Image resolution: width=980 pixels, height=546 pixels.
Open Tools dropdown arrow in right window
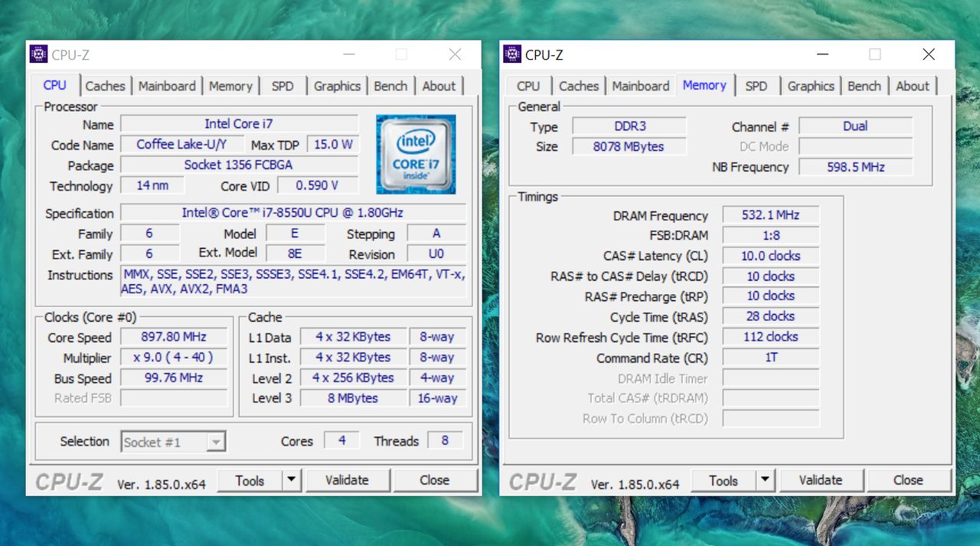coord(765,480)
